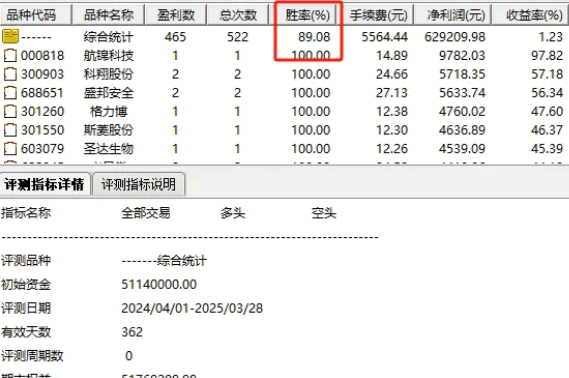Viewport: 569px width, 378px height.
Task: Click the document icon beside 301550
Action: pyautogui.click(x=10, y=130)
